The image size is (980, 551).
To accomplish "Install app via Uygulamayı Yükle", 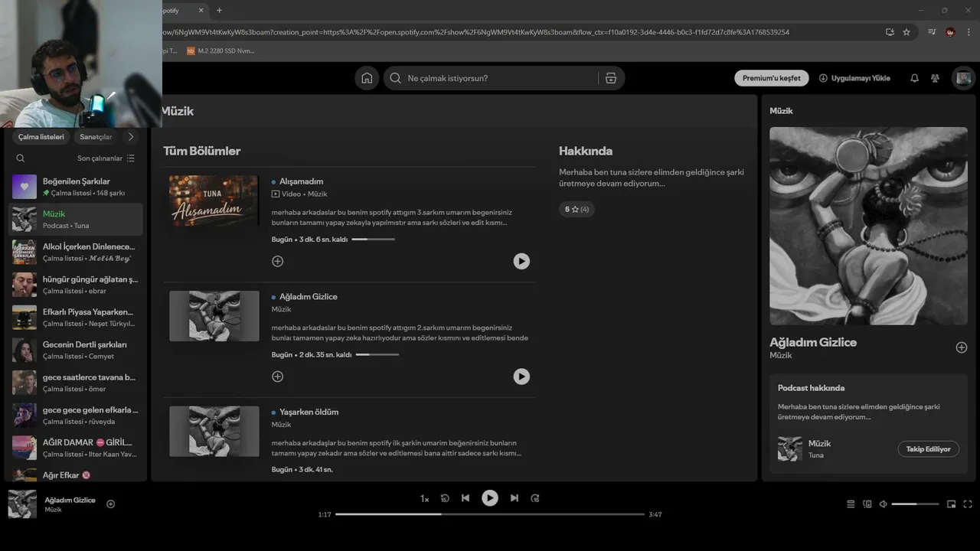I will pyautogui.click(x=854, y=78).
